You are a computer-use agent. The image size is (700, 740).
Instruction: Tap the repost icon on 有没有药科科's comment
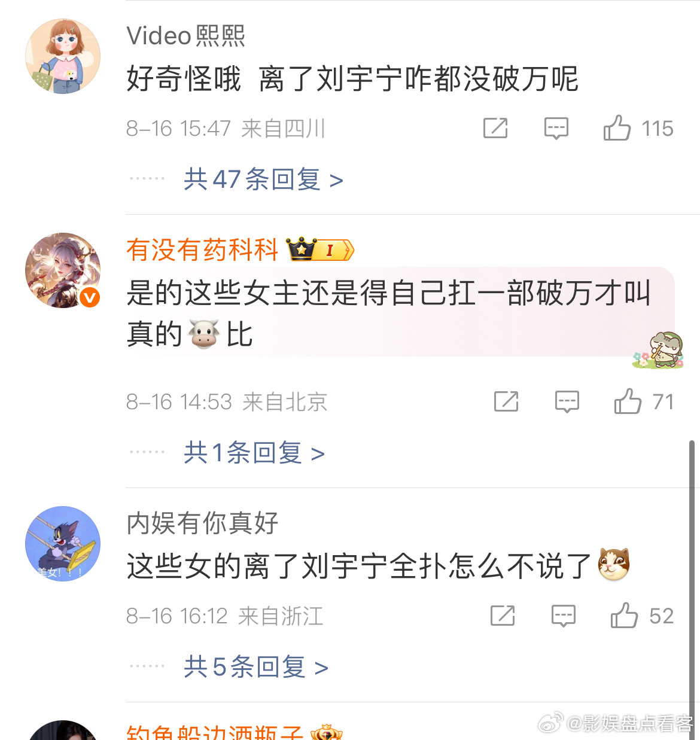click(x=506, y=401)
